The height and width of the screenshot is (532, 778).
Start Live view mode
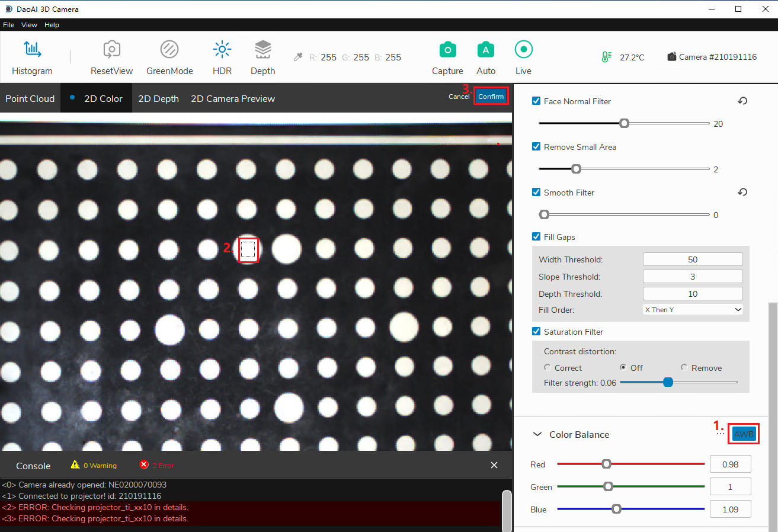523,50
